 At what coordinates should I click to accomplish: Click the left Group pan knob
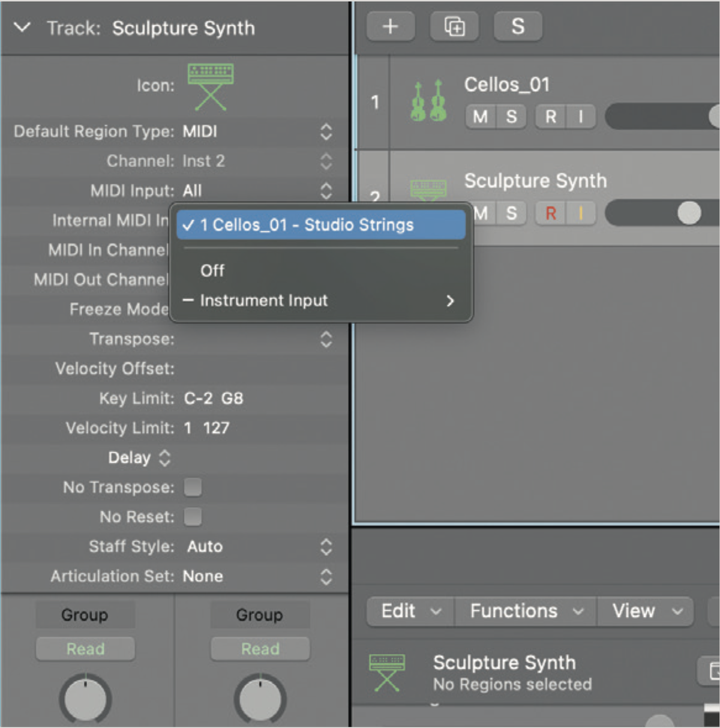coord(85,699)
